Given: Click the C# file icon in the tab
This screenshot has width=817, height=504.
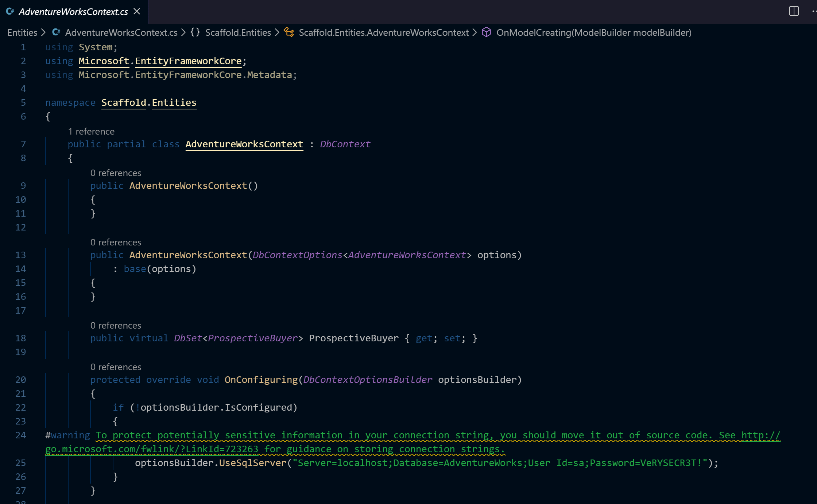Looking at the screenshot, I should pyautogui.click(x=10, y=11).
